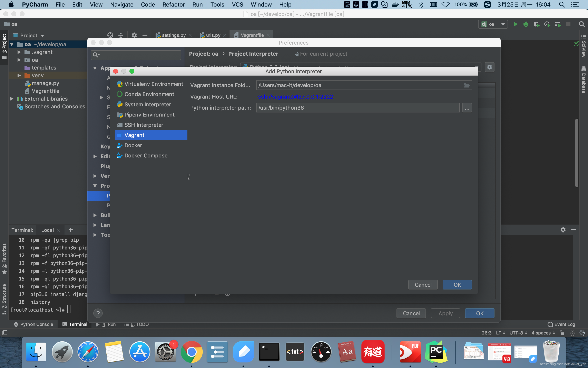Click PyCharm icon in the Dock
The width and height of the screenshot is (588, 368).
point(436,351)
